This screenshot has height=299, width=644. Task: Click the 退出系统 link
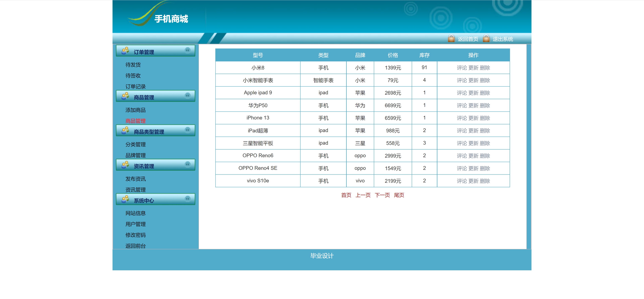502,39
